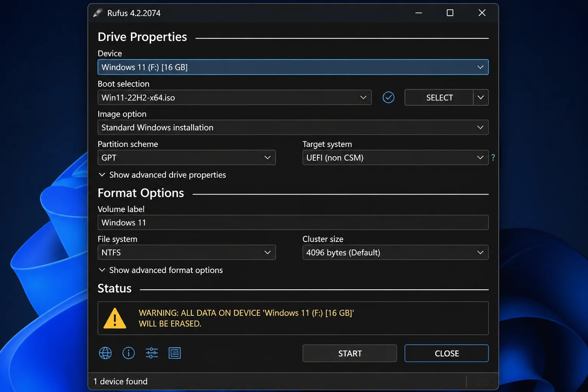
Task: Click the 'Target system' label
Action: 327,144
